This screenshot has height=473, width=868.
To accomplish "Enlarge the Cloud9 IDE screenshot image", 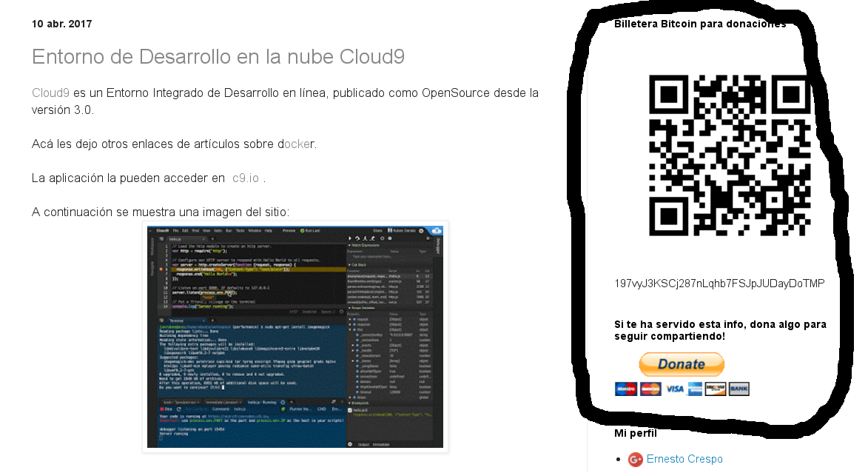I will [295, 337].
